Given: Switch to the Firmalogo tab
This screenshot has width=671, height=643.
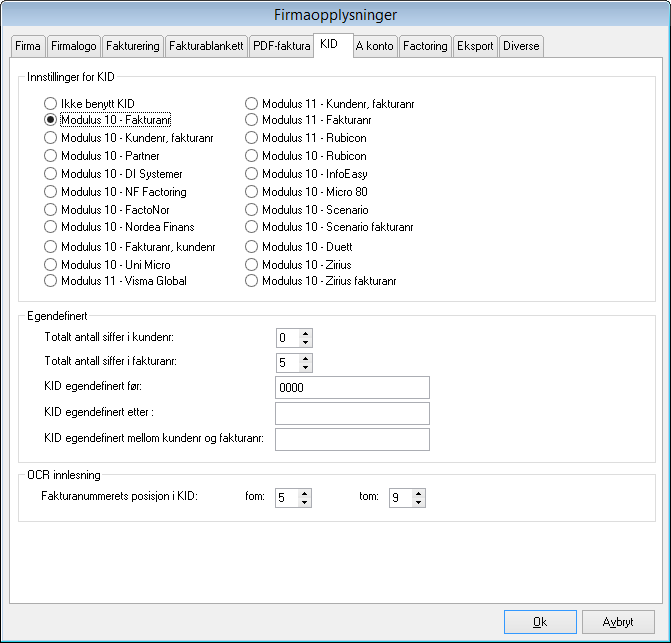Looking at the screenshot, I should pyautogui.click(x=74, y=46).
